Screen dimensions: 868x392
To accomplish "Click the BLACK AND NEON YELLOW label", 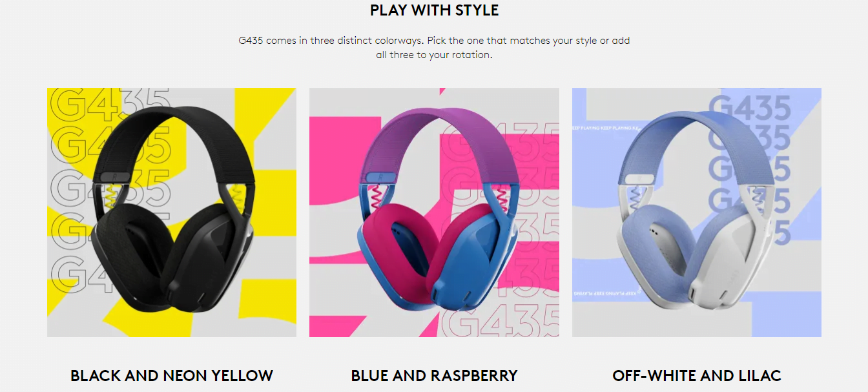I will 172,375.
